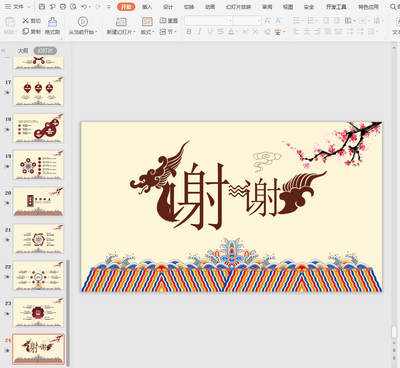This screenshot has height=368, width=400.
Task: Click the Increase Indent icon
Action: (x=337, y=21)
